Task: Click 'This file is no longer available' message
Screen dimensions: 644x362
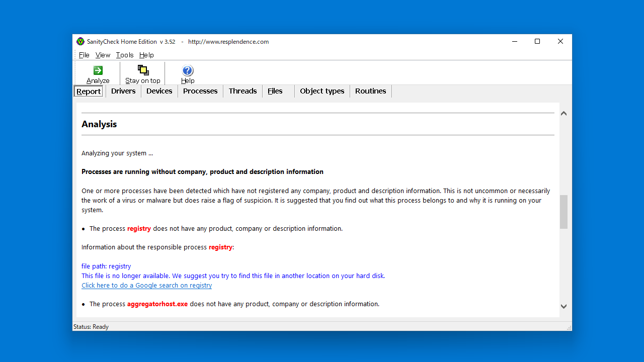Action: pyautogui.click(x=233, y=276)
